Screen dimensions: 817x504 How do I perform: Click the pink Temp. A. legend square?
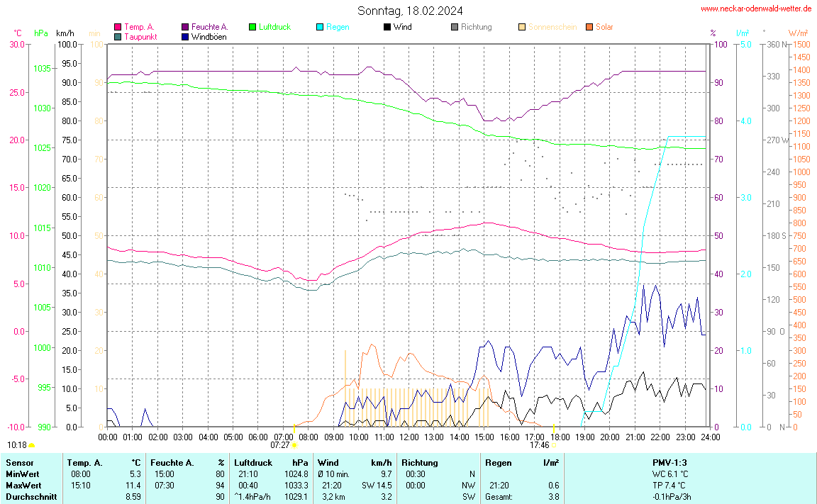point(118,27)
